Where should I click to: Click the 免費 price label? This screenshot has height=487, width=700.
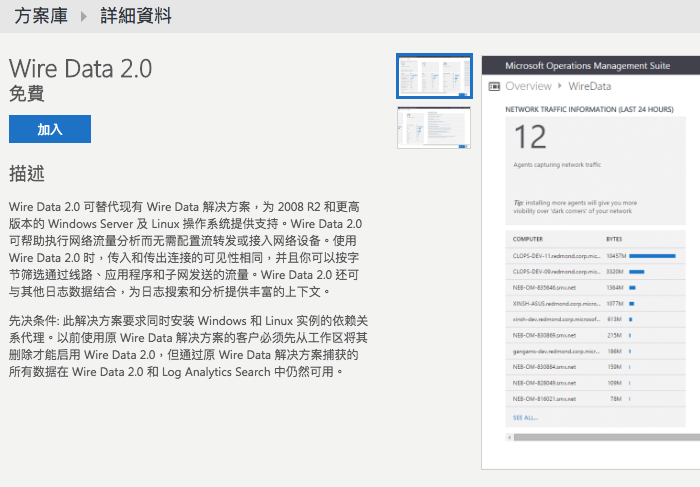click(x=26, y=94)
